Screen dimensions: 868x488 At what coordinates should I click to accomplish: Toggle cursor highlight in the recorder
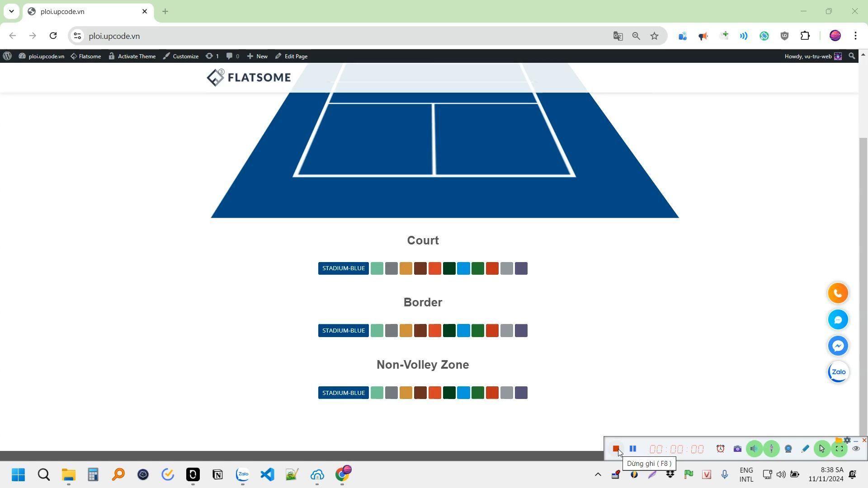coord(822,449)
